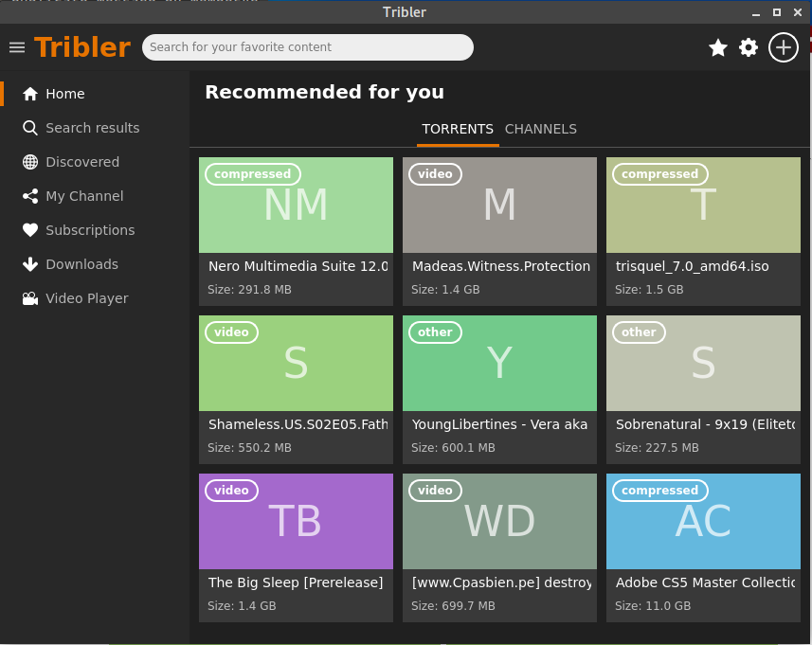This screenshot has width=812, height=645.
Task: Click the video tag on Shameless.US card
Action: 231,332
